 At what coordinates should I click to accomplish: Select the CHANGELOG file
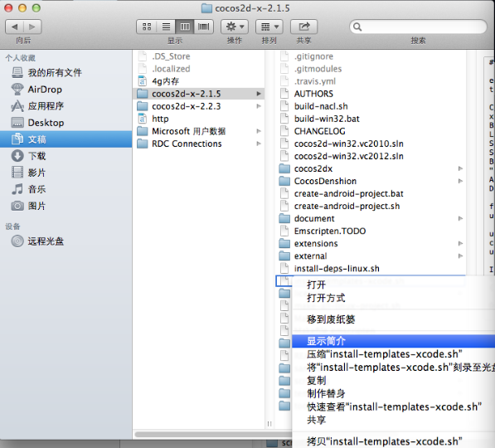[371, 131]
